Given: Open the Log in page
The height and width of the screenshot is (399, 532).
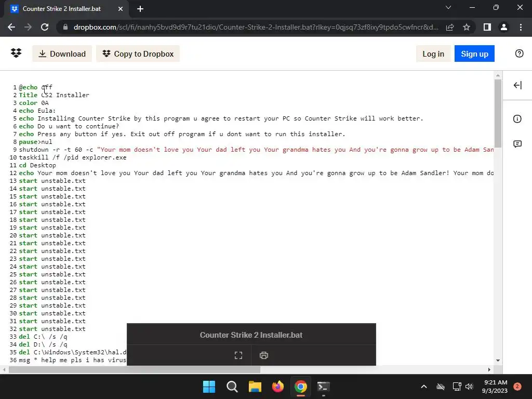Looking at the screenshot, I should pos(433,54).
